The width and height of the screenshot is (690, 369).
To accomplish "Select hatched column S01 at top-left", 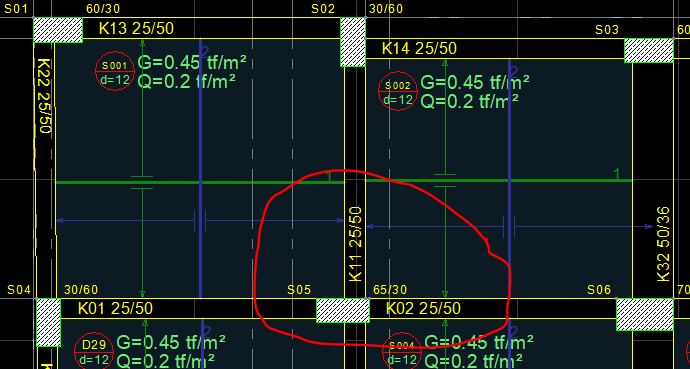I will (58, 30).
